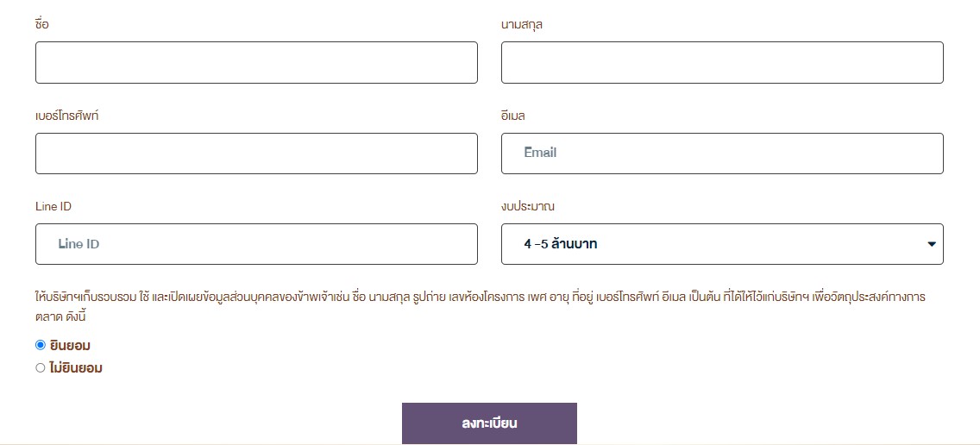Select the ยินยอม (consent) radio button
This screenshot has height=445, width=980.
[x=41, y=345]
